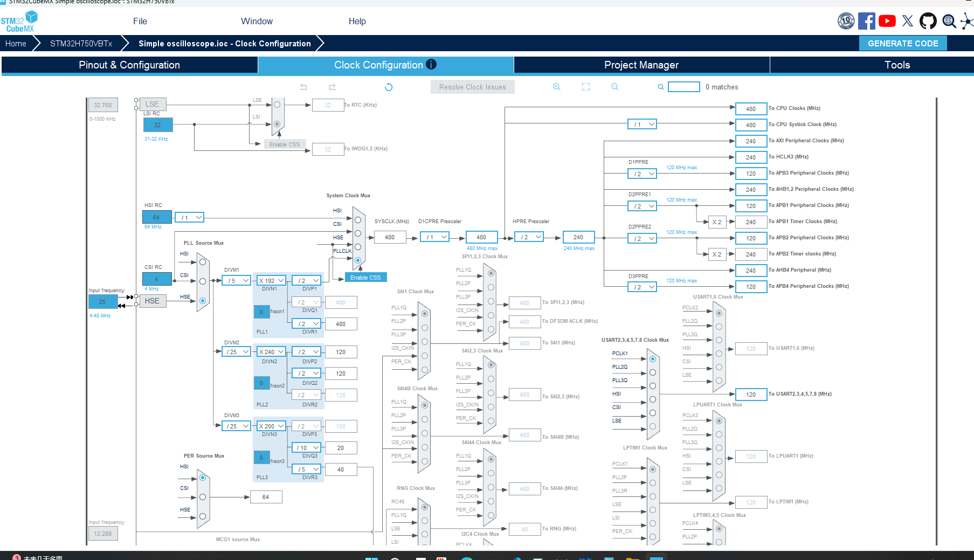Viewport: 974px width, 560px height.
Task: Expand the DIVN2 X 240 multiplier dropdown
Action: pos(271,352)
